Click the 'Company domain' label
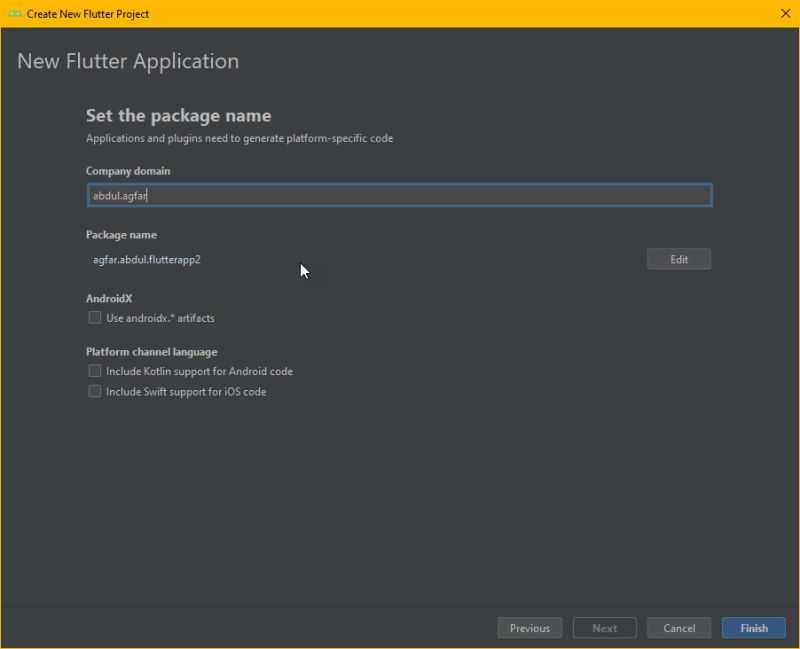The image size is (800, 649). 127,171
